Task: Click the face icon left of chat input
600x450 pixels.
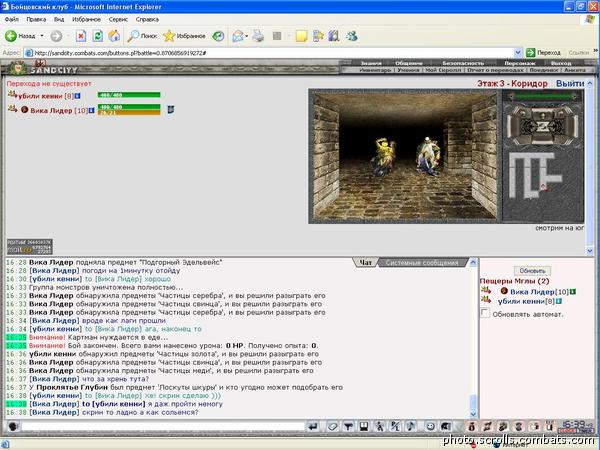Action: (13, 426)
